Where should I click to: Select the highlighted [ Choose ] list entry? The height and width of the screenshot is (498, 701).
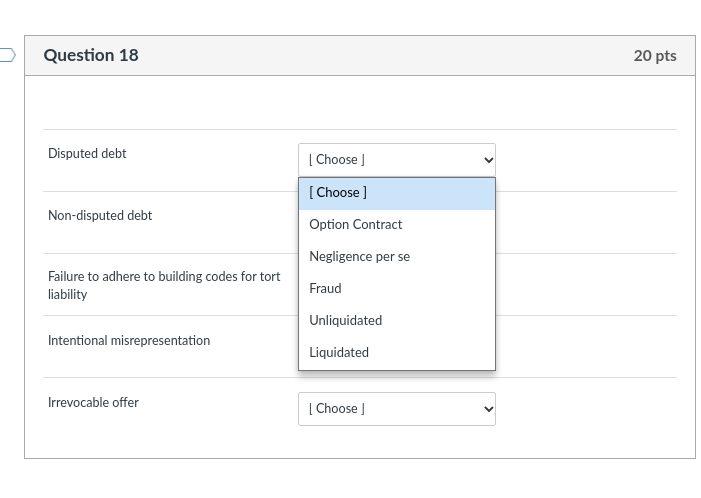click(x=396, y=193)
